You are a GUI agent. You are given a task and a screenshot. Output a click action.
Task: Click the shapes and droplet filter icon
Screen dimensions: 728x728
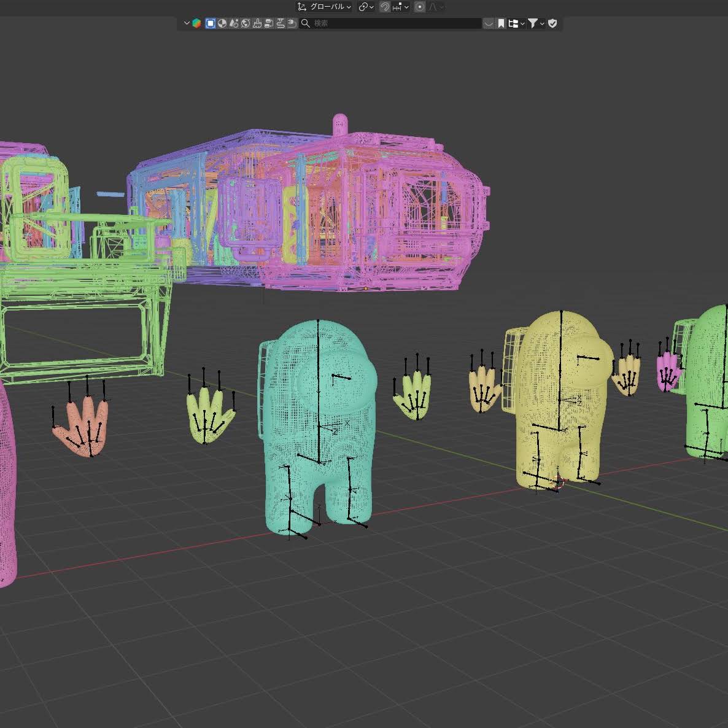click(x=233, y=23)
